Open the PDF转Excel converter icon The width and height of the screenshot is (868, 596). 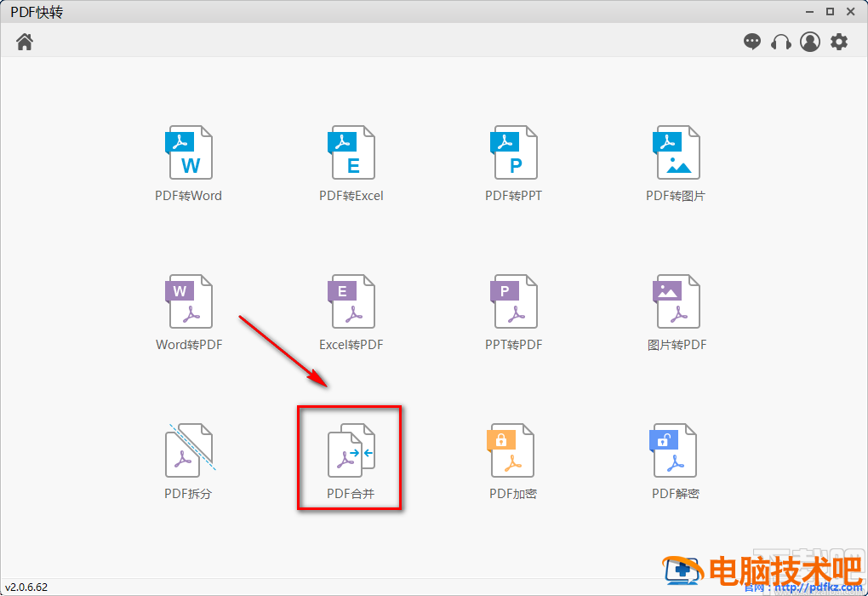click(x=351, y=152)
